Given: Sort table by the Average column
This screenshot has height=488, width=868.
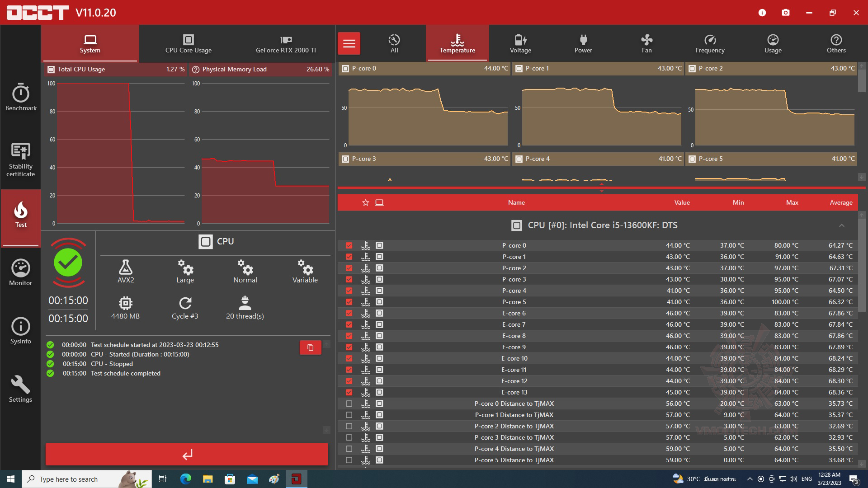Looking at the screenshot, I should point(841,202).
